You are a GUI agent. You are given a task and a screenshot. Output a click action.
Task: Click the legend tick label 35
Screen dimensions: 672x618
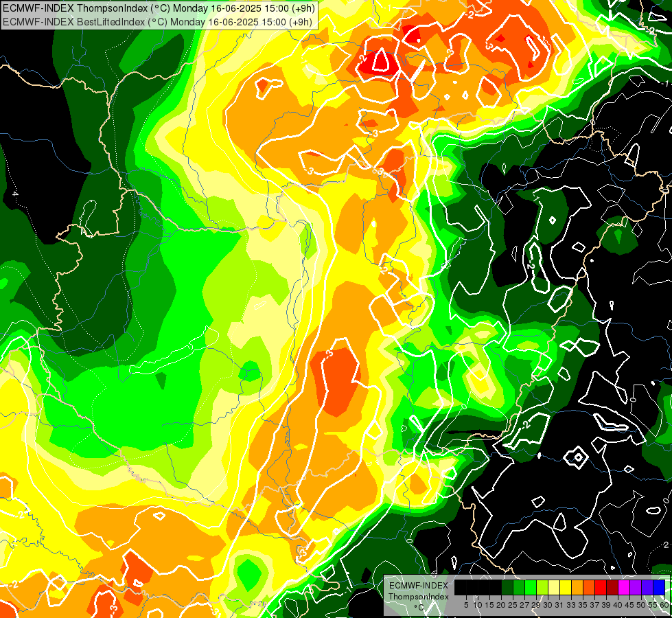point(583,605)
